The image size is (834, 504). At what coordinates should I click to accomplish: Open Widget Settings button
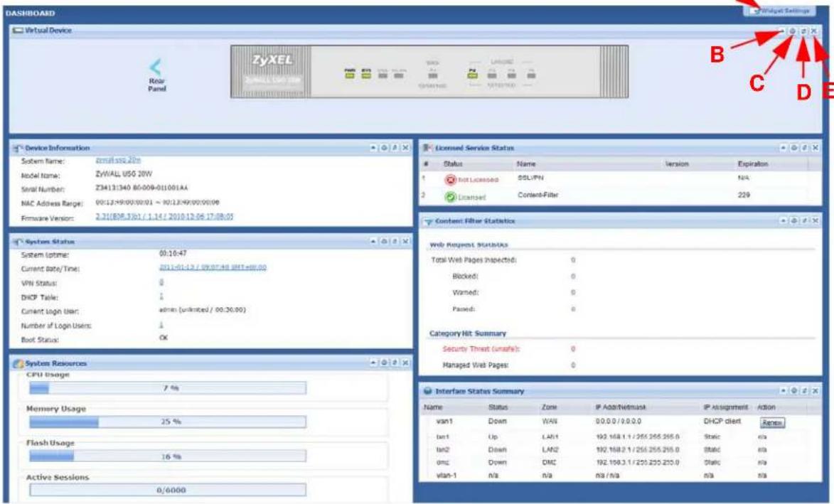[779, 11]
